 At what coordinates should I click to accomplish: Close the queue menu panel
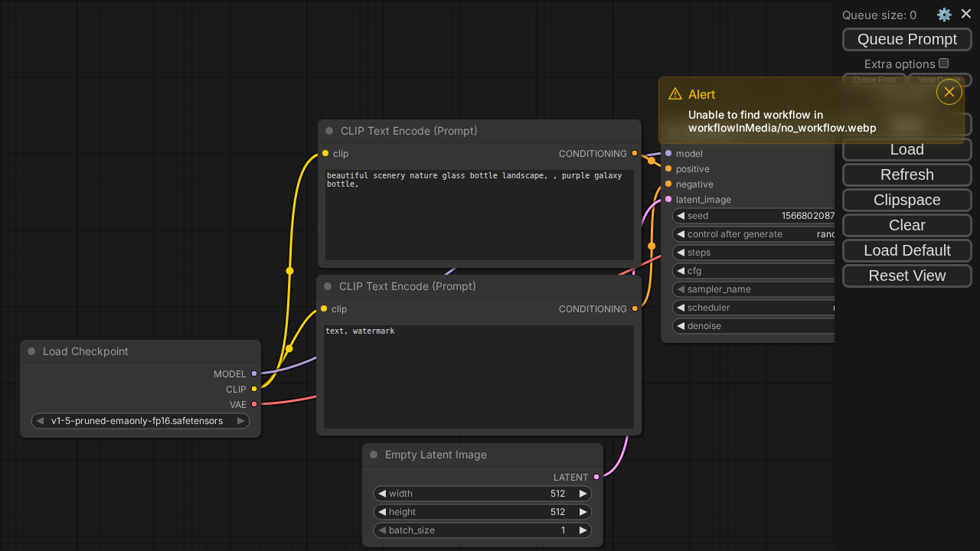pos(966,14)
